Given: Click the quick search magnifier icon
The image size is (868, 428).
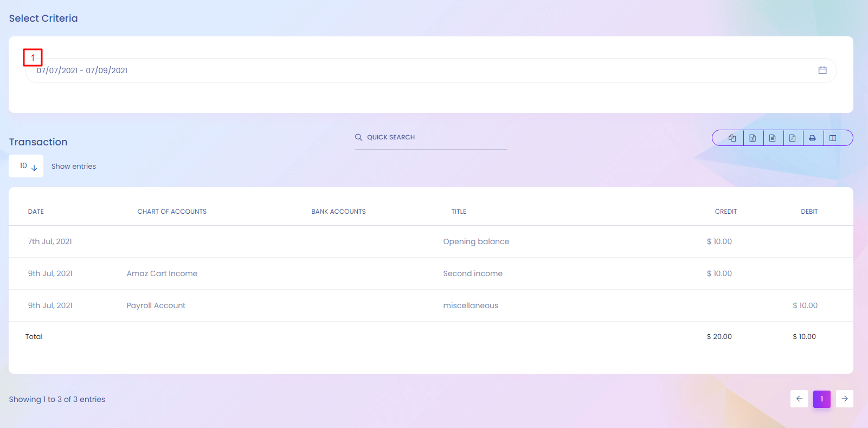Looking at the screenshot, I should [358, 137].
